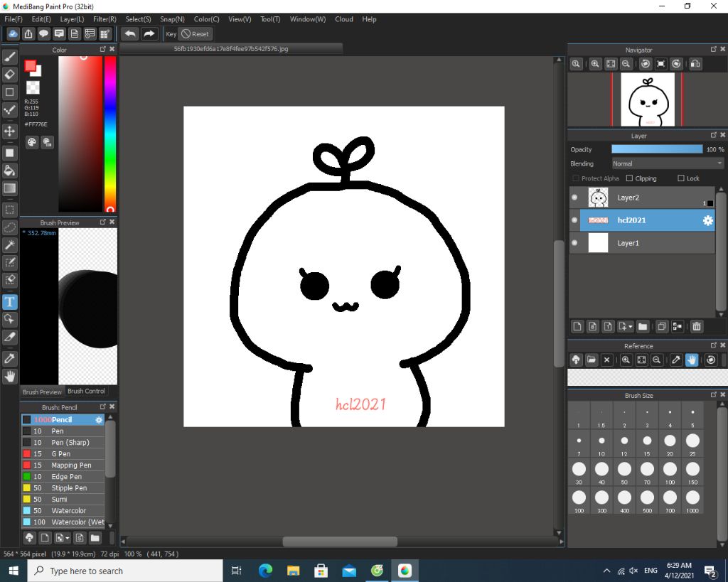Pick the Reference panel eyedropper

[x=676, y=360]
